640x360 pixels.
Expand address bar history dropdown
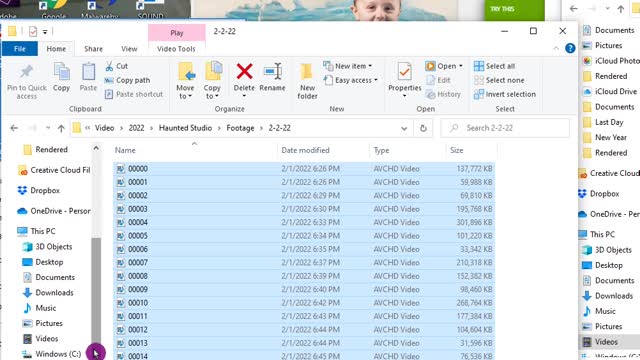pos(404,128)
